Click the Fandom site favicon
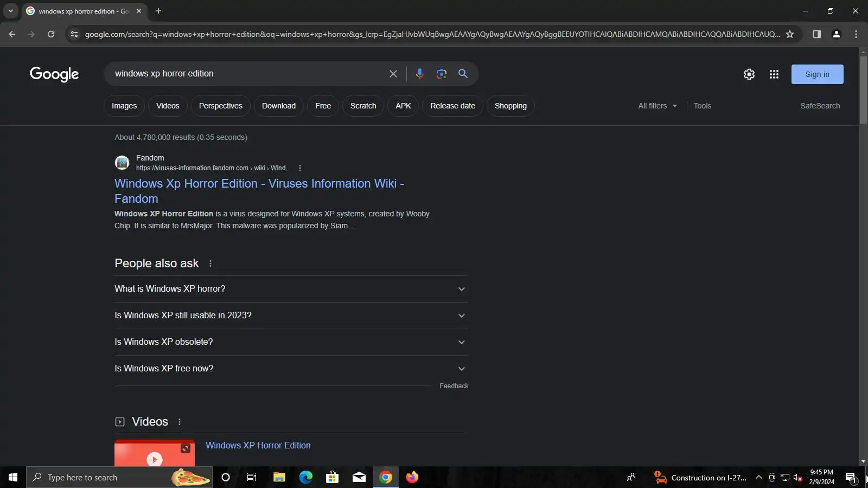The image size is (868, 488). click(122, 163)
